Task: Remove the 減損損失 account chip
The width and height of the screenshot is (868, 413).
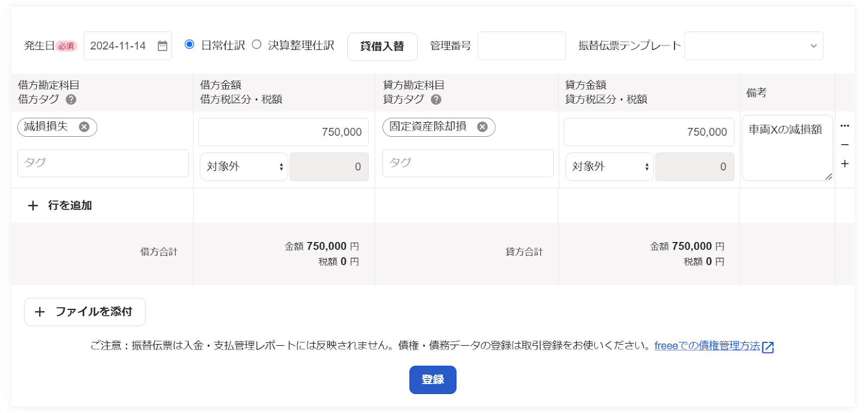Action: 84,127
